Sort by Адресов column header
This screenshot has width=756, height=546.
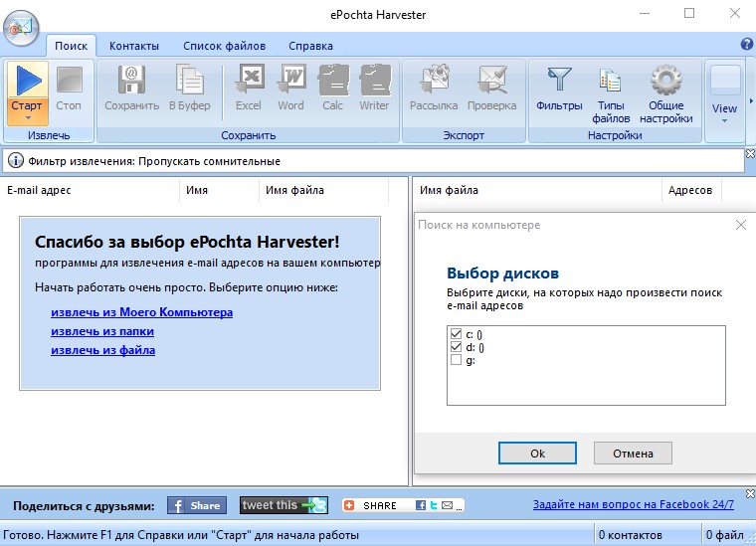(x=691, y=190)
